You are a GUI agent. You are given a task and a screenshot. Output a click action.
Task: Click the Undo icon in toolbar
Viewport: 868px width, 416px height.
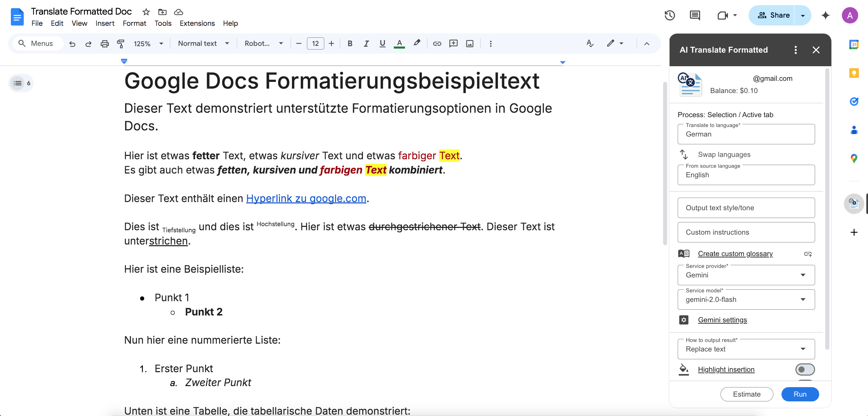(72, 43)
